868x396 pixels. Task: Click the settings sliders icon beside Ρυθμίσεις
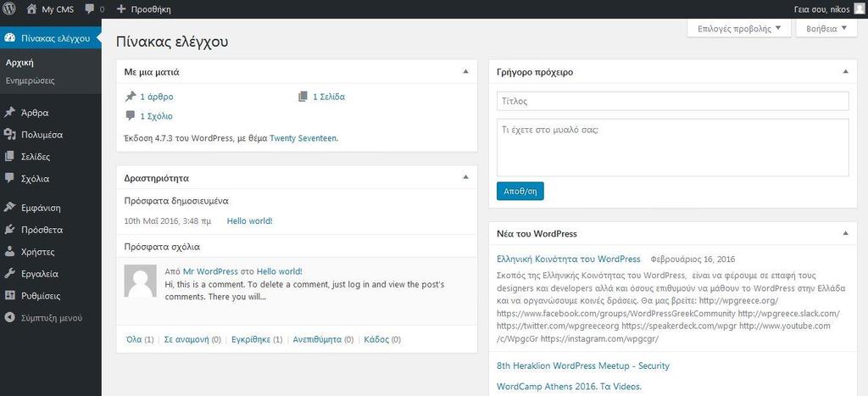[x=8, y=296]
